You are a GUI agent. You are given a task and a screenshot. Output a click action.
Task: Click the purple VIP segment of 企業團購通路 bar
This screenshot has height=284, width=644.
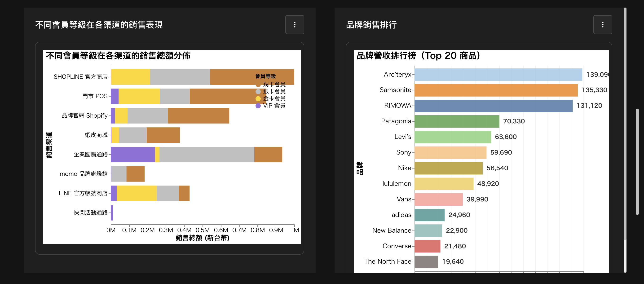(133, 155)
